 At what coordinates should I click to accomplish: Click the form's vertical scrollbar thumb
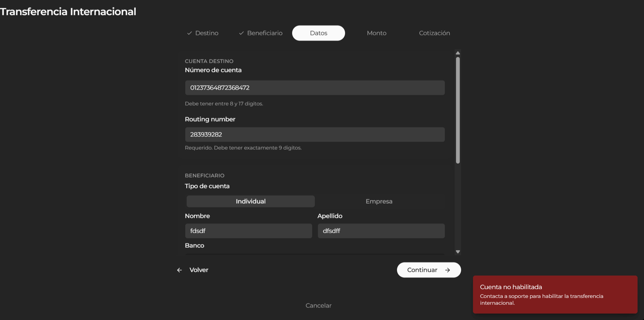click(x=458, y=110)
